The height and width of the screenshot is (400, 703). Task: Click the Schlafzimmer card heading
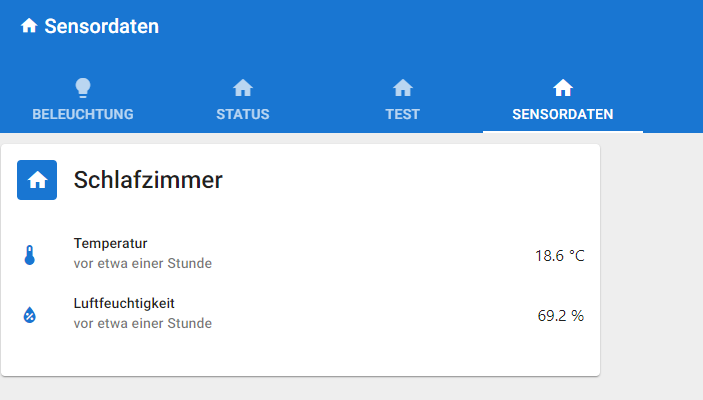(x=148, y=180)
